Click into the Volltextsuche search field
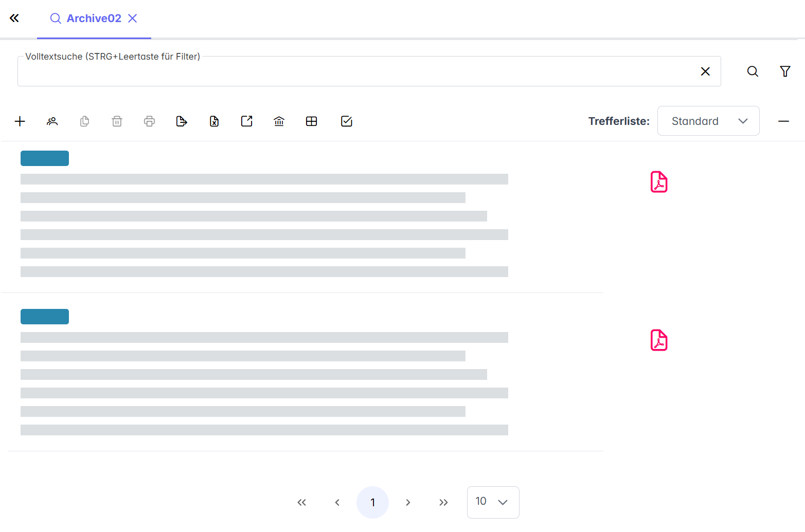The image size is (805, 532). click(355, 72)
